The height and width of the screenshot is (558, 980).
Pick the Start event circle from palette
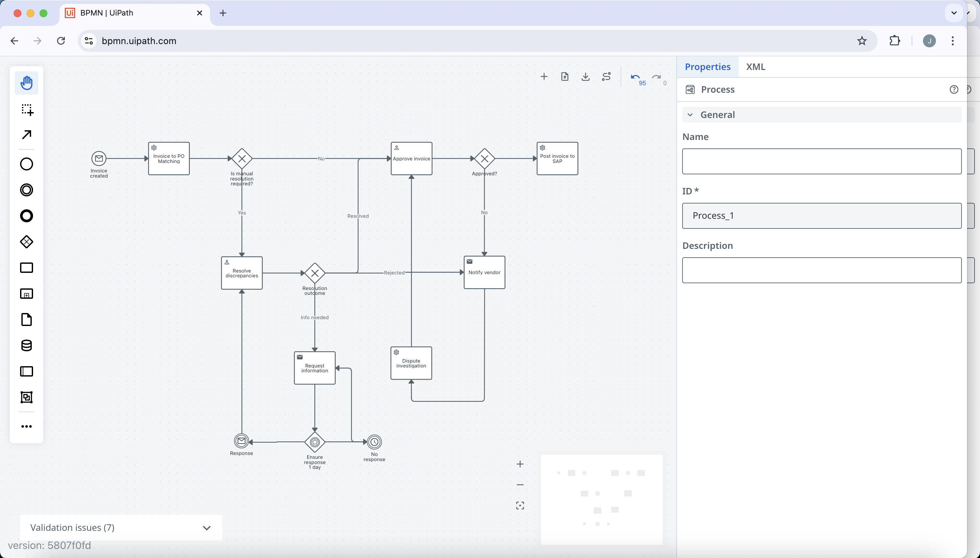click(27, 164)
